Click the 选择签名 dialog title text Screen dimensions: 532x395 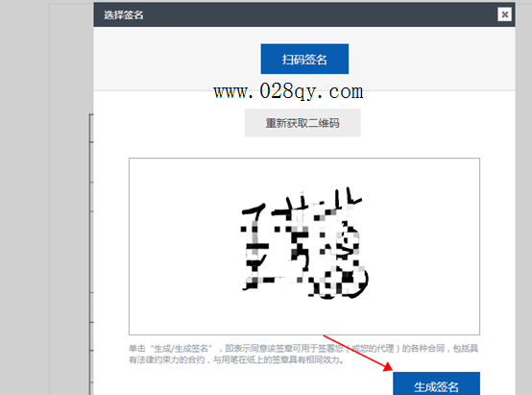(x=124, y=15)
